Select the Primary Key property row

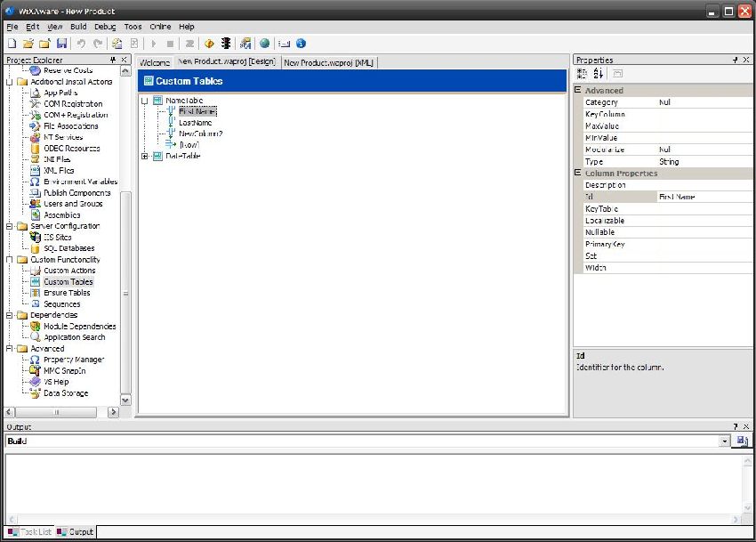(668, 244)
